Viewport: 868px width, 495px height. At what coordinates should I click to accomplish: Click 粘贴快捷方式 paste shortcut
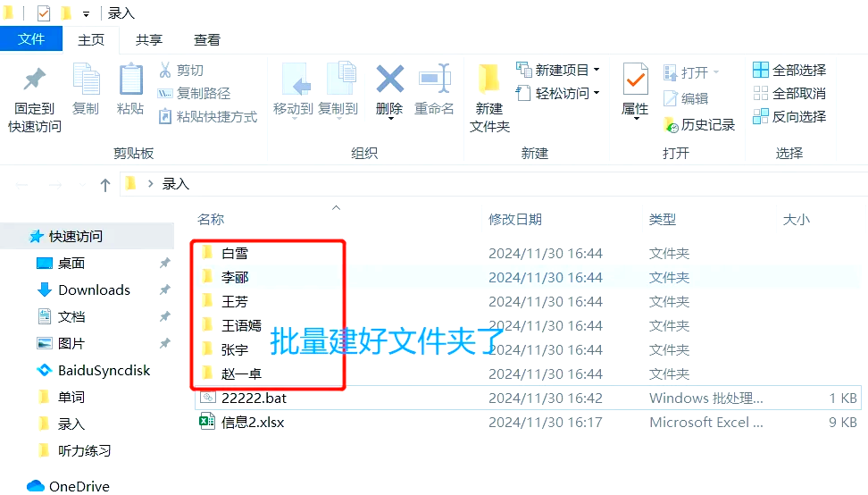tap(208, 117)
